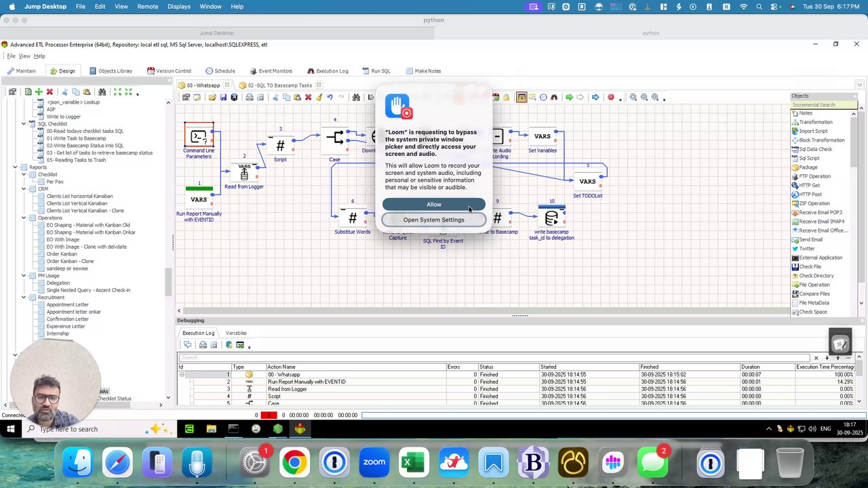Open Microsoft Excel from the macOS Dock
The image size is (868, 488).
click(414, 462)
